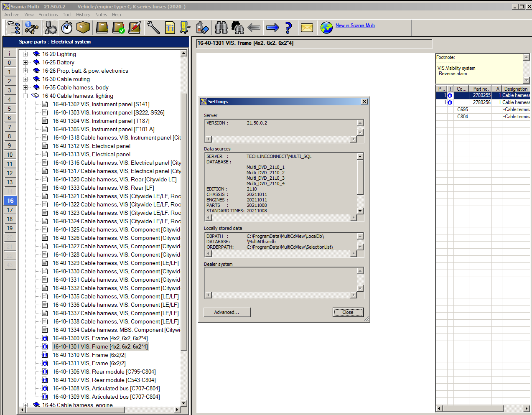Click info icon in part 2780256 row
The height and width of the screenshot is (415, 532).
click(450, 102)
